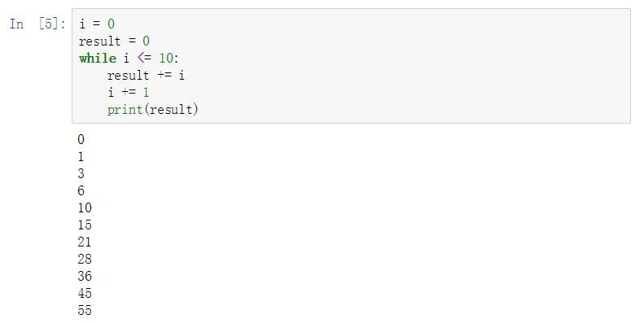Click the result = 0 line
This screenshot has width=644, height=323.
tap(115, 41)
